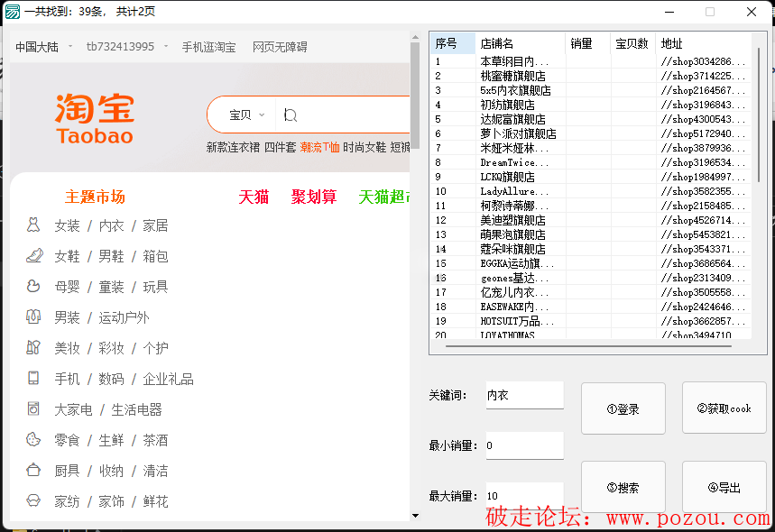Click the browser panel scroll down arrow

tap(415, 516)
